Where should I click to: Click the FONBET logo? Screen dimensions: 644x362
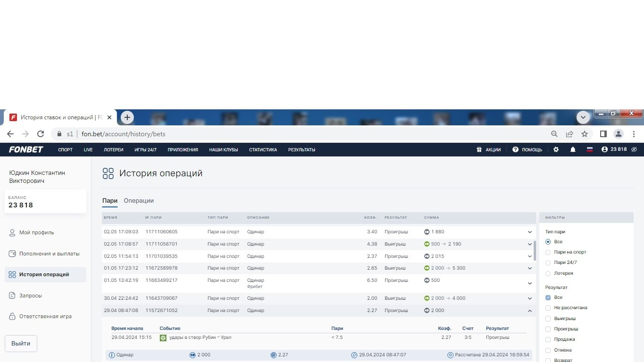(x=26, y=149)
